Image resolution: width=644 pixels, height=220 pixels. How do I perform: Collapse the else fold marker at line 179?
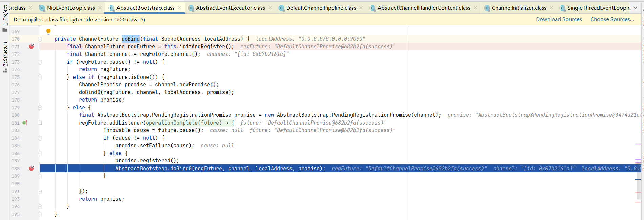tap(40, 108)
